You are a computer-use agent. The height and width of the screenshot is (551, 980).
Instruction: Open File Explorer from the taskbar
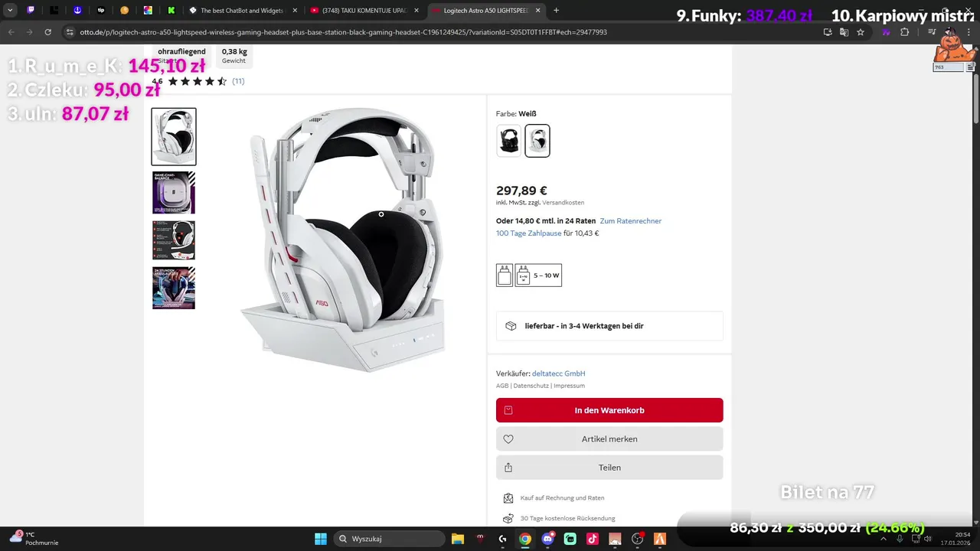458,539
